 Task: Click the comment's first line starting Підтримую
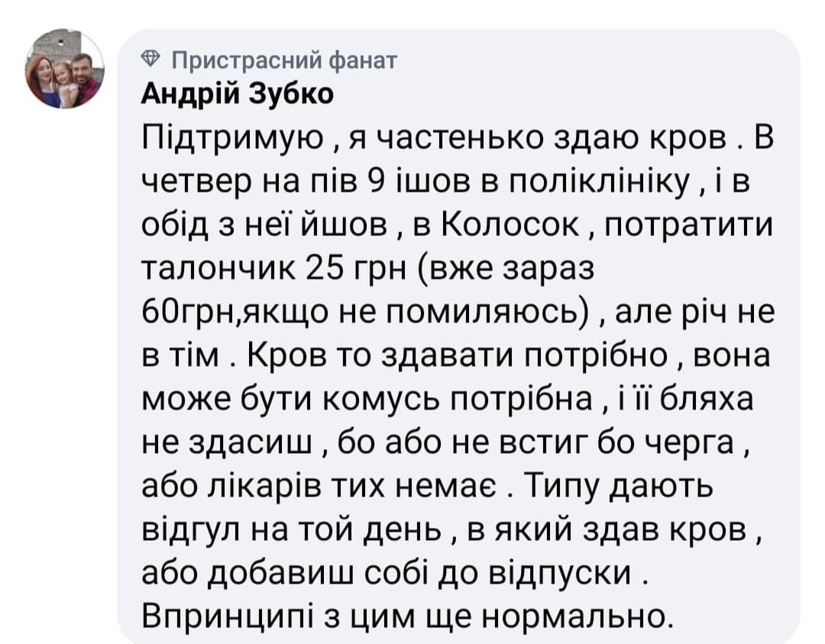[x=458, y=139]
